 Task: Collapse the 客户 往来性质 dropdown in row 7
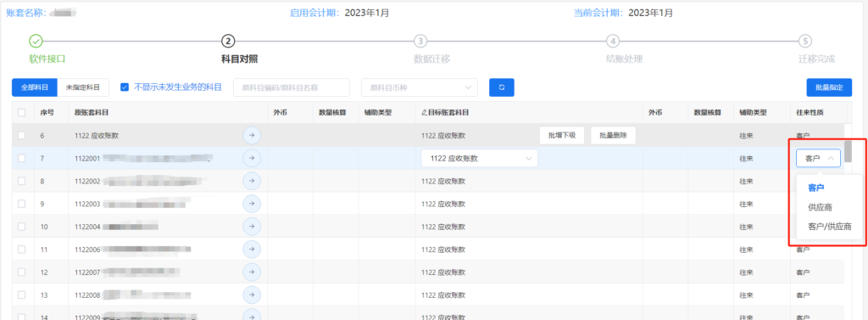pyautogui.click(x=818, y=158)
